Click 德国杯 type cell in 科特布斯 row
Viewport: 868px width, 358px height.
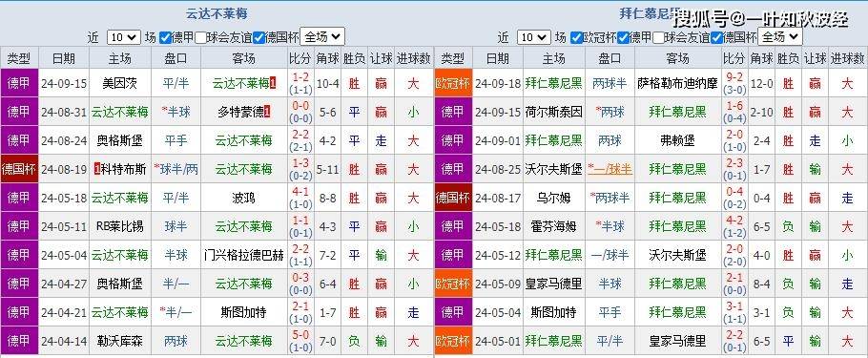click(19, 169)
